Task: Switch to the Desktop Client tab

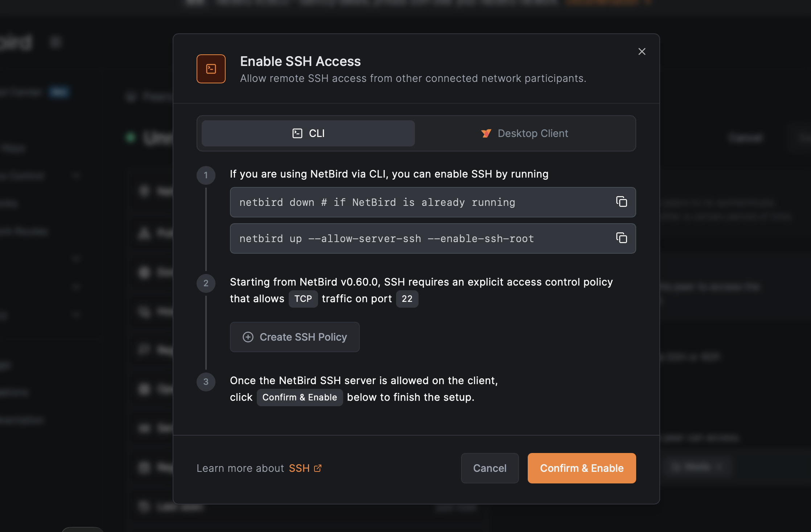Action: click(525, 133)
